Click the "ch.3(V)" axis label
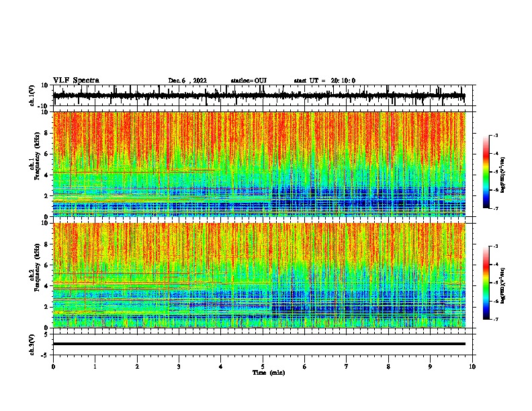Screen dimensions: 532x411 coord(32,345)
